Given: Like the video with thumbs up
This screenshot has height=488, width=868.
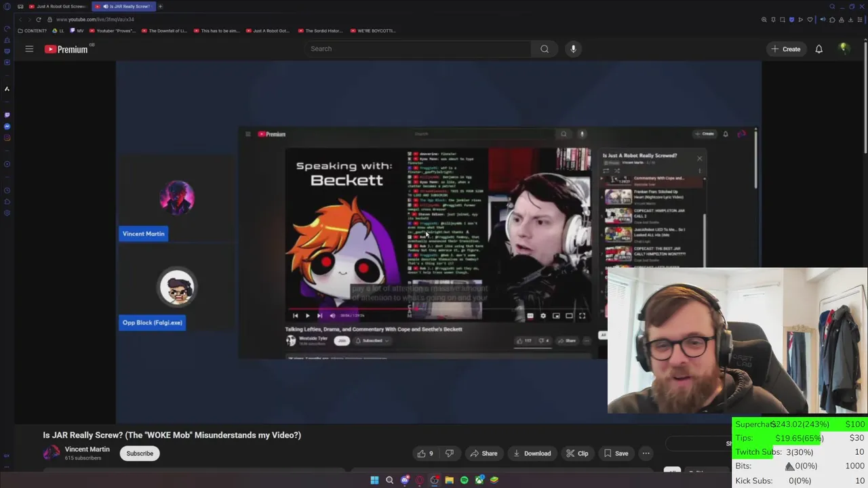Looking at the screenshot, I should 426,453.
